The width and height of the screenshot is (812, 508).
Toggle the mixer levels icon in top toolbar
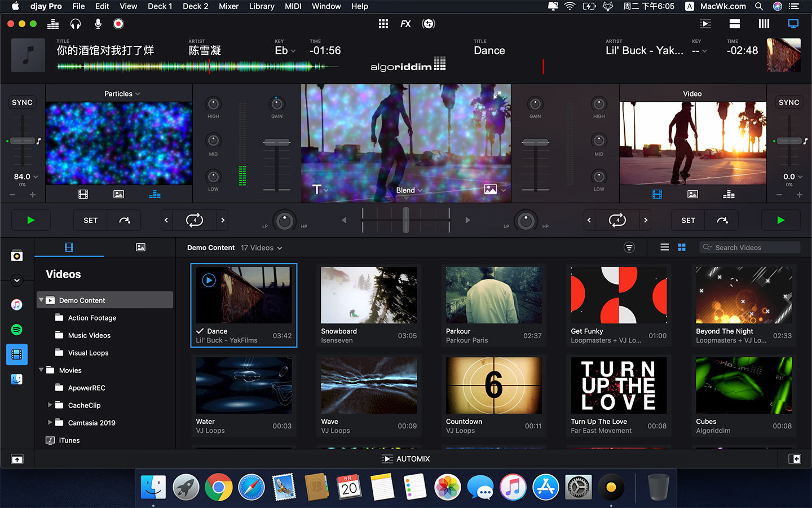point(53,24)
